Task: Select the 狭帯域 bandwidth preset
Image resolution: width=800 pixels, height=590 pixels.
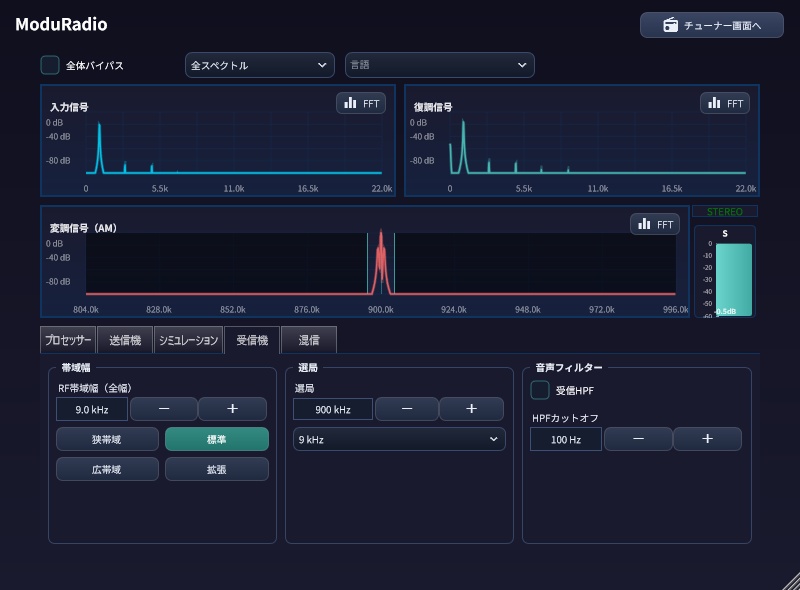Action: pos(107,439)
